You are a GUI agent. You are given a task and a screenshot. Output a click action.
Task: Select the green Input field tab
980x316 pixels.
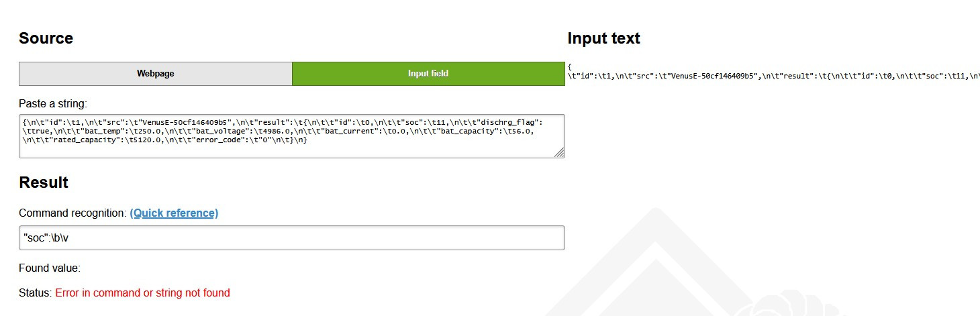[x=428, y=74]
